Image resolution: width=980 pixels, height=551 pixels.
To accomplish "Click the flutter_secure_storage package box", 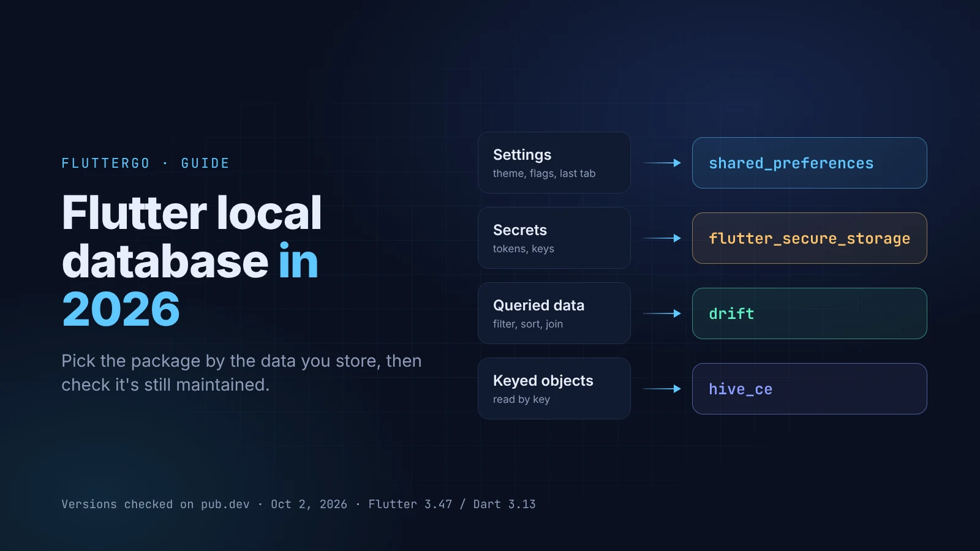I will click(x=809, y=238).
